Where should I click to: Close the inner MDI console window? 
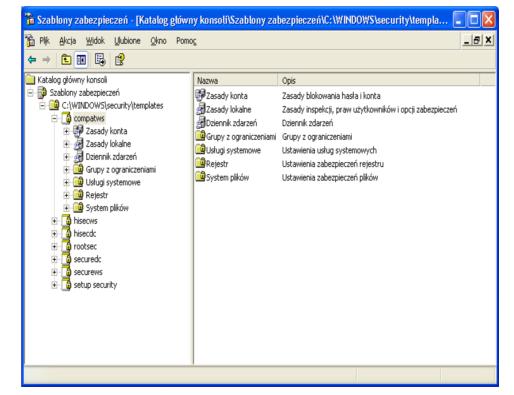[488, 40]
